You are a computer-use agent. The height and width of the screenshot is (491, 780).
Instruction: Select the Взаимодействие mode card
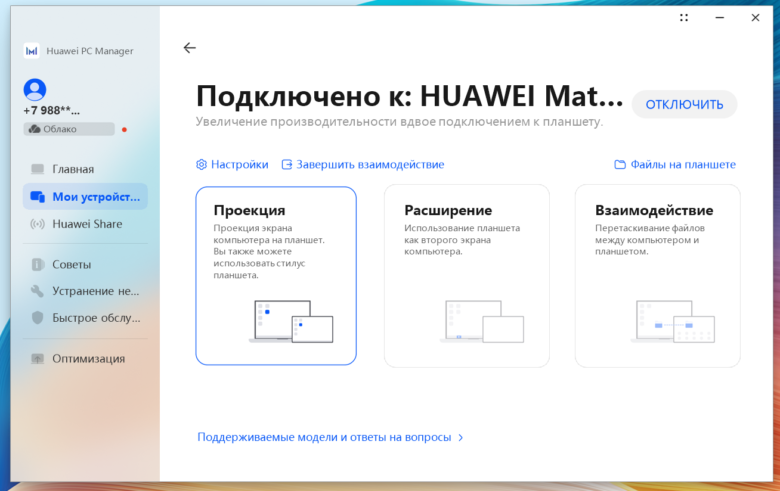pyautogui.click(x=658, y=276)
